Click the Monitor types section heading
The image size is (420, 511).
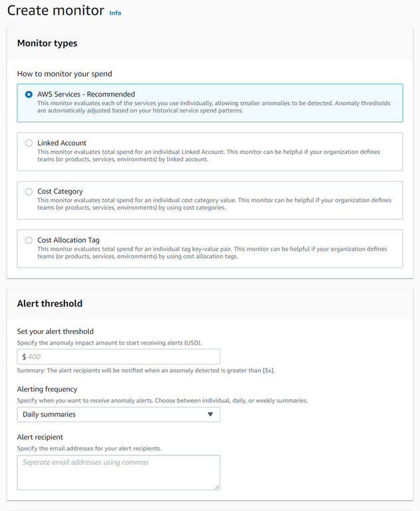coord(47,43)
